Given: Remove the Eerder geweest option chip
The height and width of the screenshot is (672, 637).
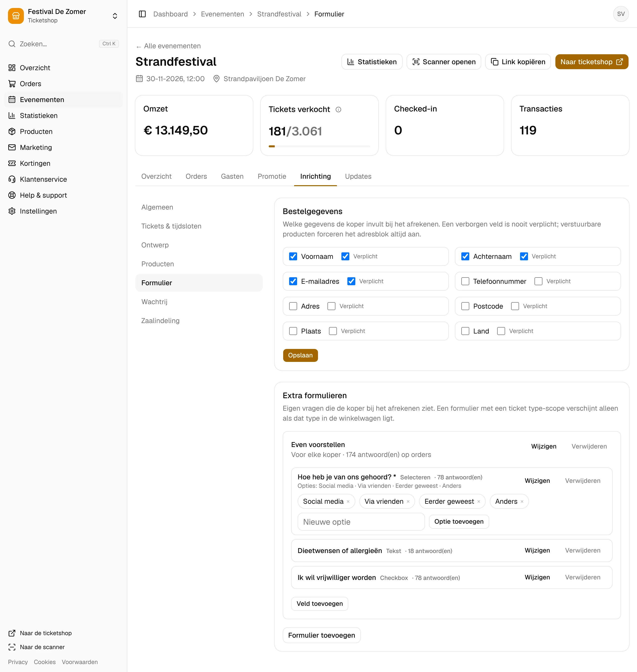Looking at the screenshot, I should 479,502.
